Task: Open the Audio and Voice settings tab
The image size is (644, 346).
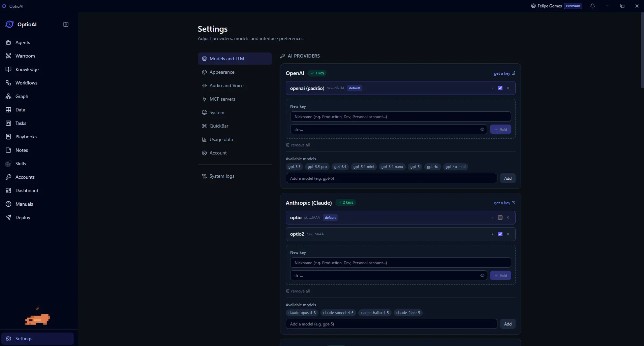Action: (x=235, y=85)
